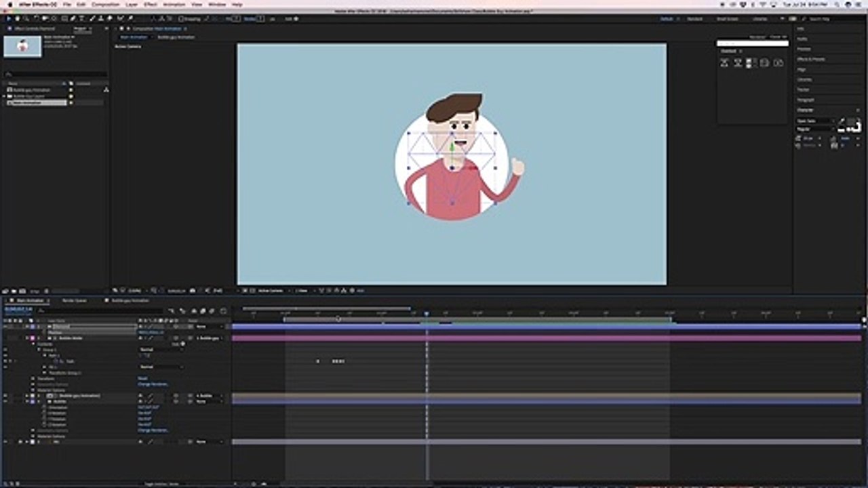The image size is (868, 488).
Task: Switch to Render Queue tab
Action: (x=74, y=300)
